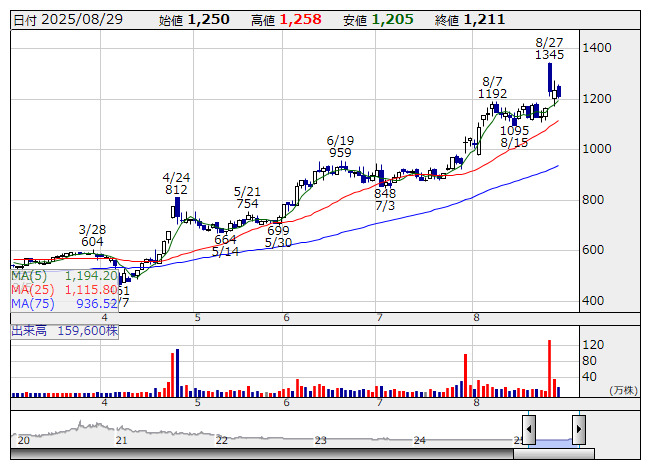This screenshot has height=470, width=653.
Task: Click the MA(75) 936.52 legend entry
Action: (65, 303)
